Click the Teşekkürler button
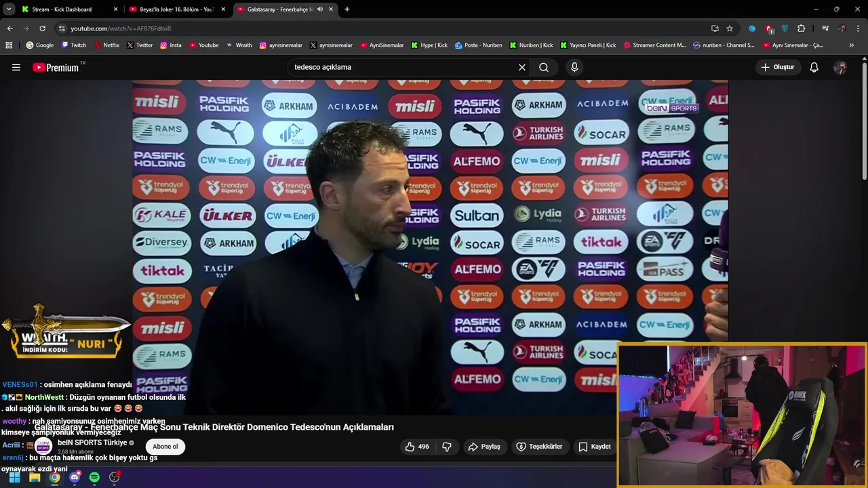 pos(540,447)
